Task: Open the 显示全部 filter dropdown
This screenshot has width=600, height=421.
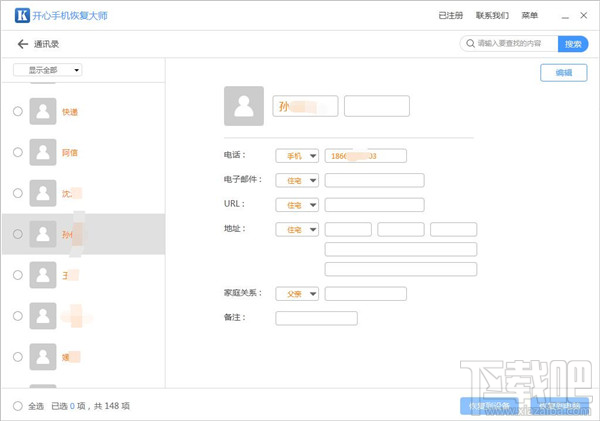Action: click(x=48, y=70)
